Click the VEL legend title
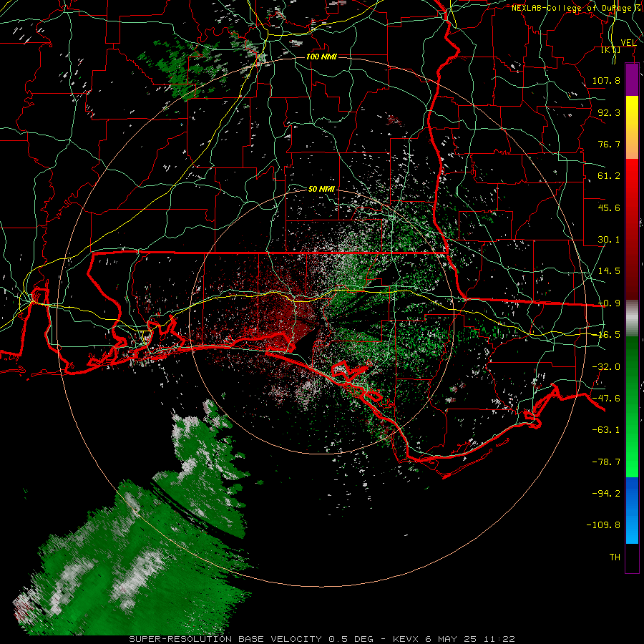The width and height of the screenshot is (644, 644). [629, 43]
